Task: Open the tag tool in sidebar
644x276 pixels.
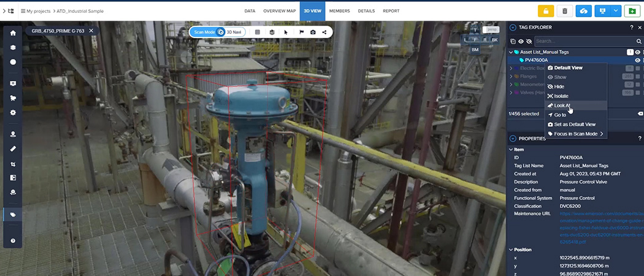Action: pos(13,215)
